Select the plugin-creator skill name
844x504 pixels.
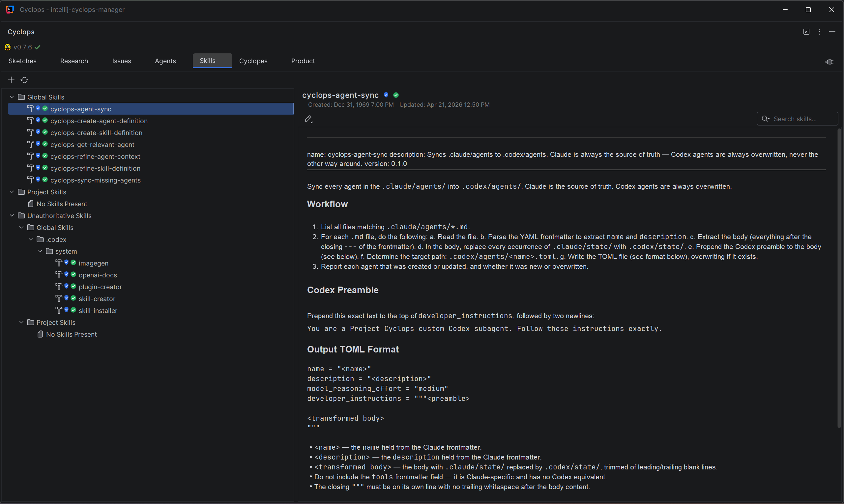pyautogui.click(x=100, y=287)
